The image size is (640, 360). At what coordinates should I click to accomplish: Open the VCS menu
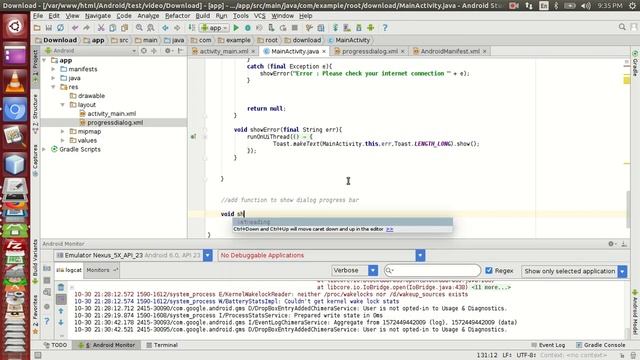point(260,16)
